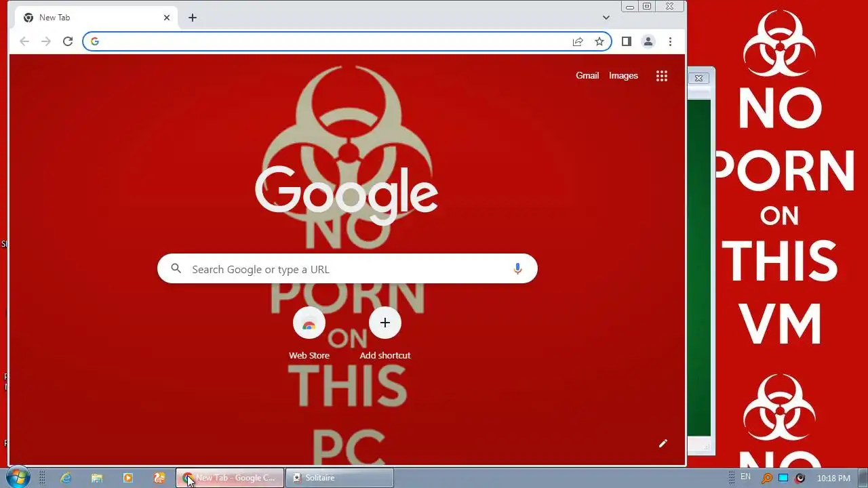Click the forward navigation arrow
Viewport: 868px width, 488px height.
click(x=46, y=42)
